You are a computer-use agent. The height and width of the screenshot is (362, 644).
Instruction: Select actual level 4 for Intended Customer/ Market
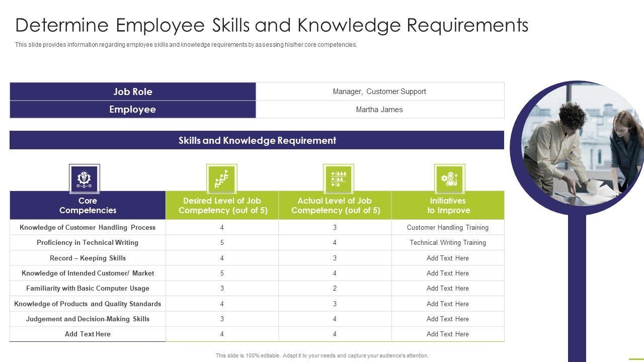click(x=335, y=273)
